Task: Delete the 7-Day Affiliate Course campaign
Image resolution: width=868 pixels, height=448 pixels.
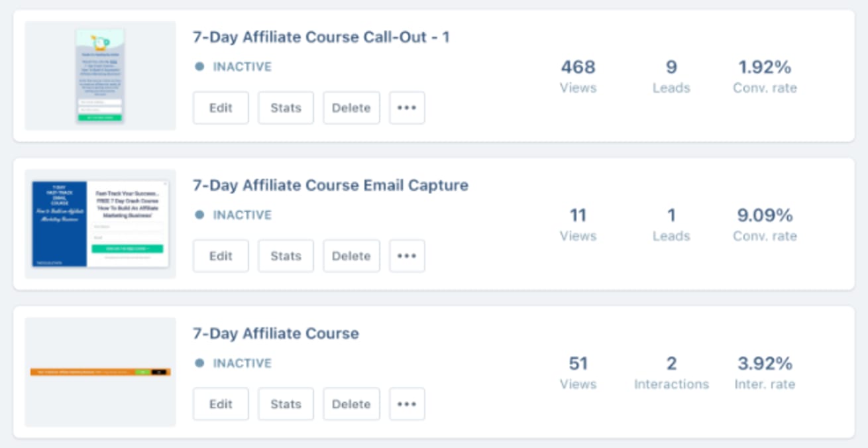Action: 351,404
